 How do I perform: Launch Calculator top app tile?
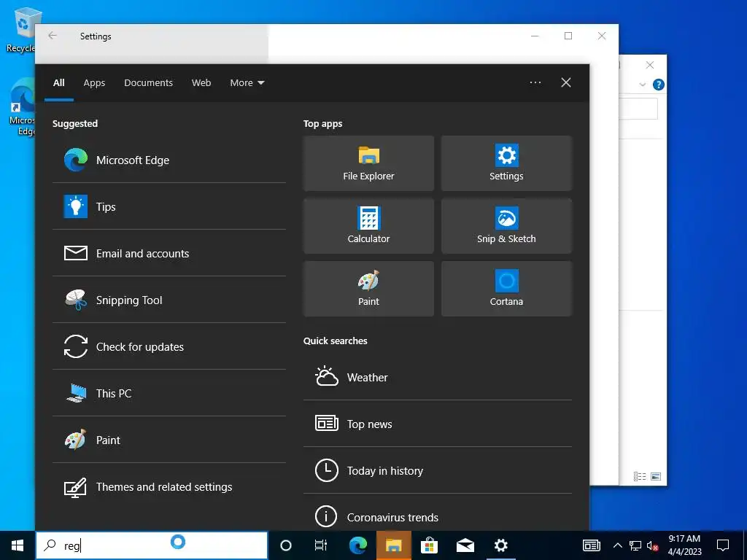coord(368,226)
